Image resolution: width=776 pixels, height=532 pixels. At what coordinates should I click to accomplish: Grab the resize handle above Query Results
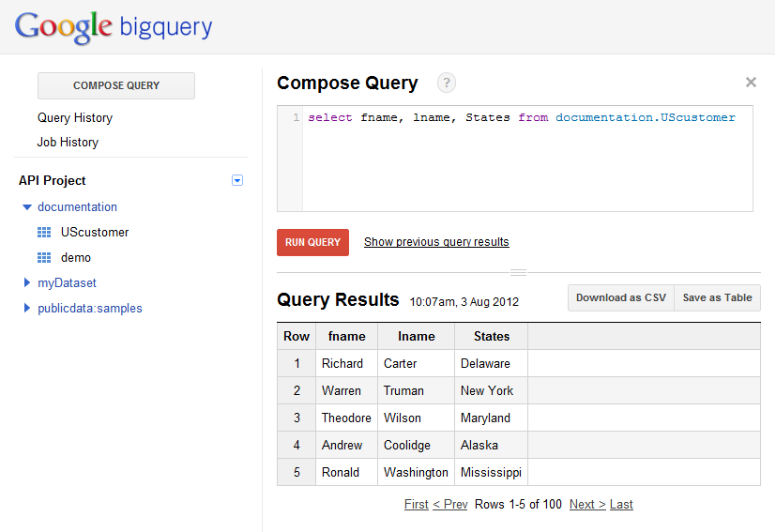(x=518, y=272)
